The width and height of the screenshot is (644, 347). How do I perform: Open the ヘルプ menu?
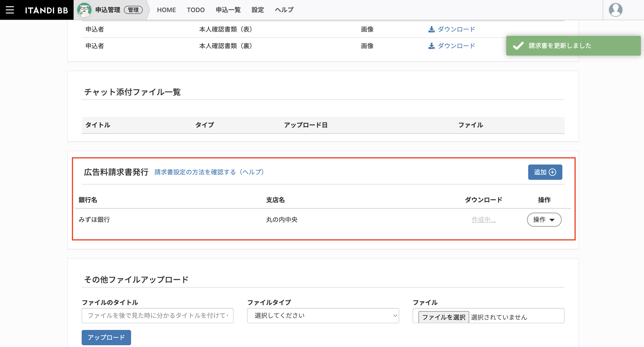point(284,10)
